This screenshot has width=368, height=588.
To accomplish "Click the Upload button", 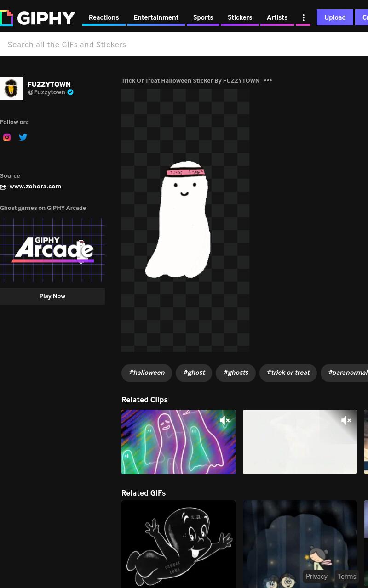I will [335, 17].
